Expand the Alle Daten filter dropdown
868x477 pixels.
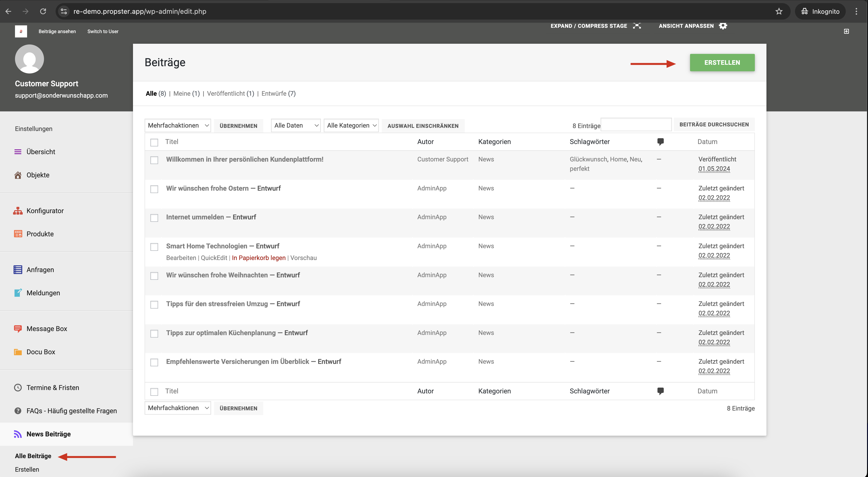tap(295, 126)
